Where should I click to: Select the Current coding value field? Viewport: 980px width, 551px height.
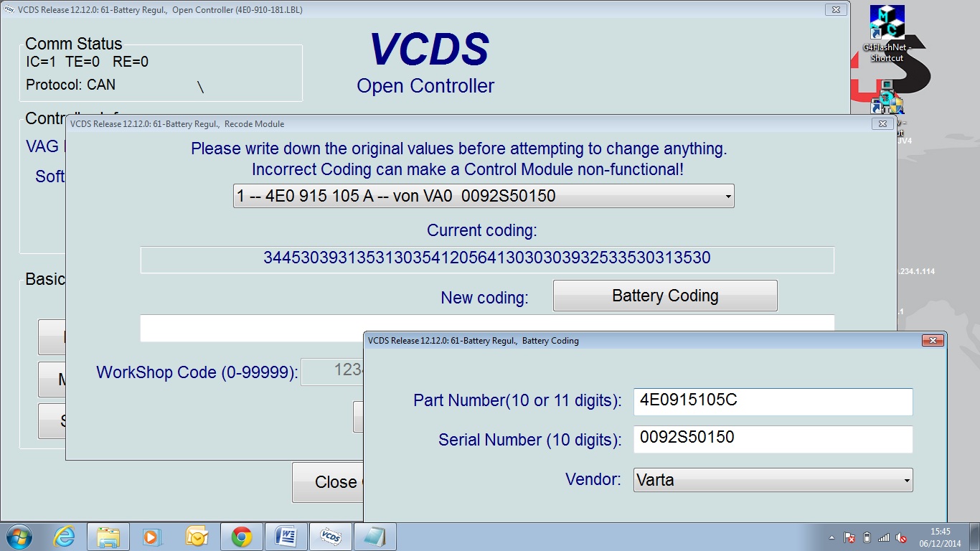[x=487, y=259]
